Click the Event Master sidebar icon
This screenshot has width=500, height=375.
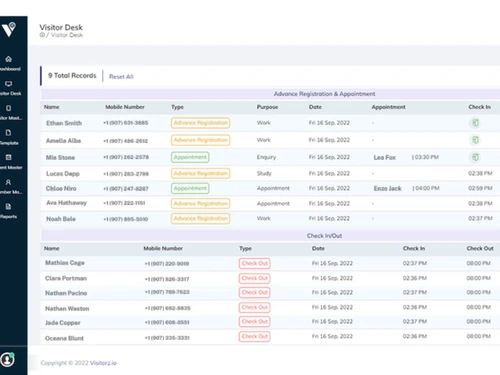[x=8, y=157]
